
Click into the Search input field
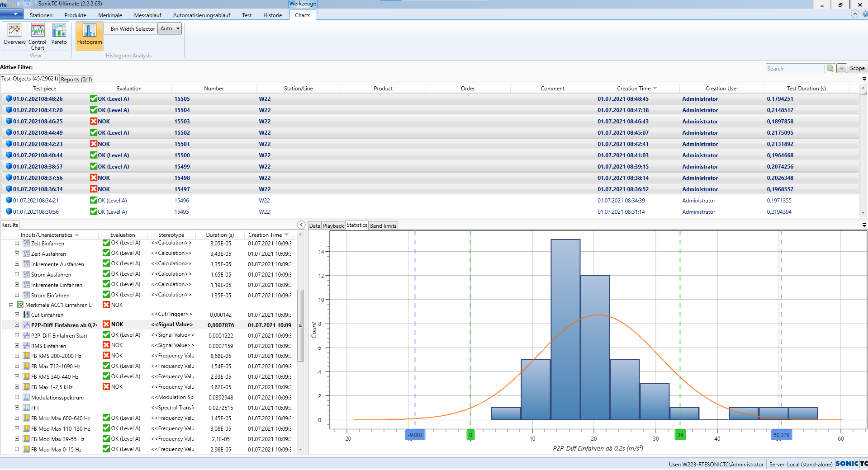click(x=795, y=68)
